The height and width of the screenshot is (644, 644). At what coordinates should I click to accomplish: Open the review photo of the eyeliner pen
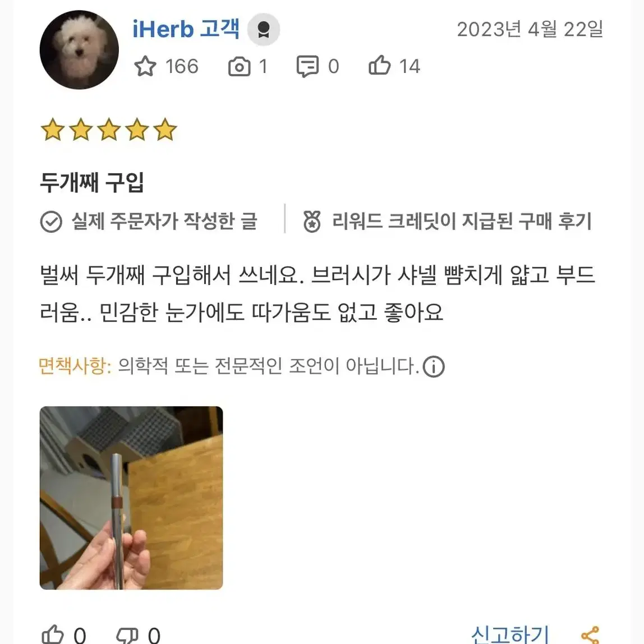click(x=131, y=498)
